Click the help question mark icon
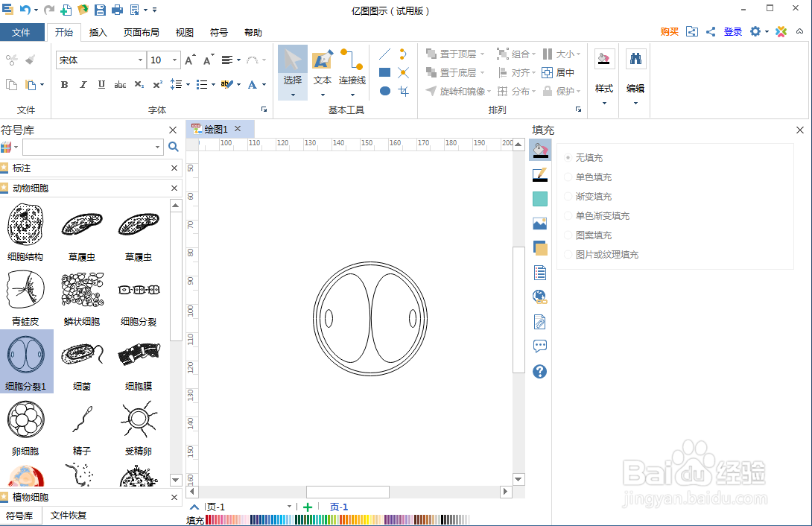812x526 pixels. [539, 371]
